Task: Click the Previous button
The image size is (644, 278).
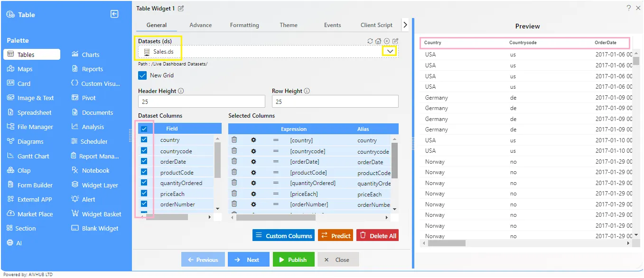Action: point(203,259)
